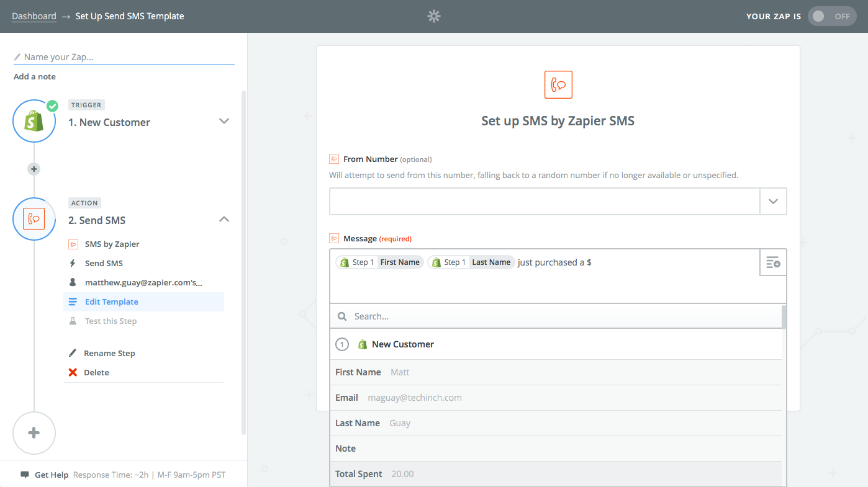Expand the New Customer trigger step
The height and width of the screenshot is (487, 868).
(x=225, y=121)
